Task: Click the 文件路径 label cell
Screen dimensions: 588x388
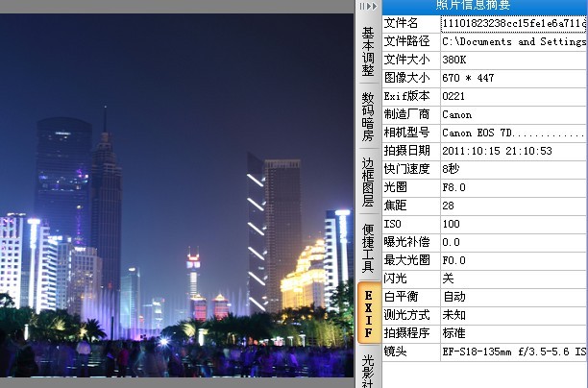Action: click(x=411, y=41)
